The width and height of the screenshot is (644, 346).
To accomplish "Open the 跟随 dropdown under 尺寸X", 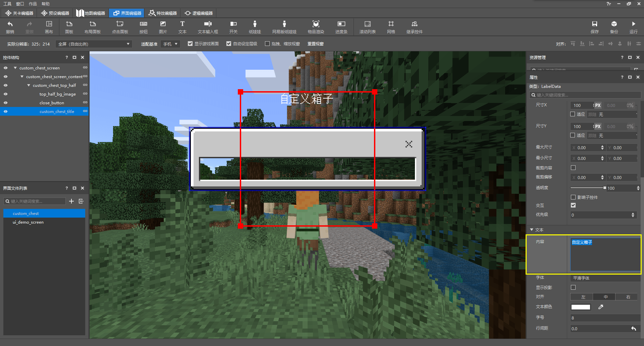I will click(x=613, y=114).
